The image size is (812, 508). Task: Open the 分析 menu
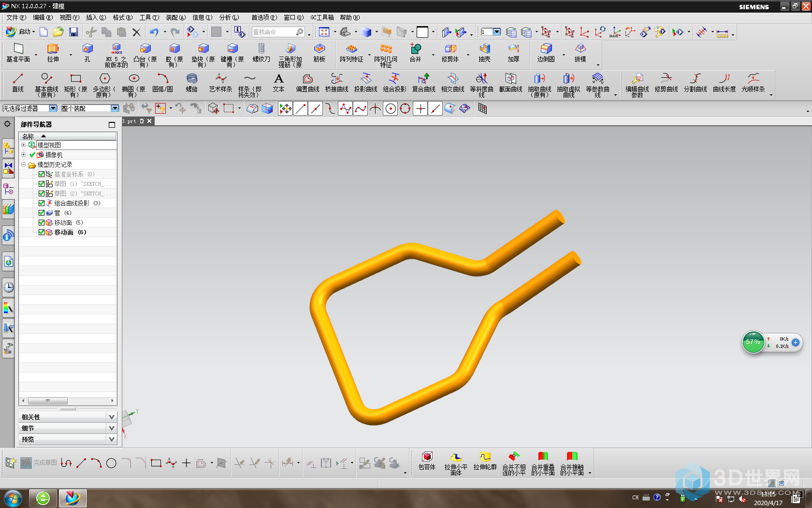pos(229,17)
